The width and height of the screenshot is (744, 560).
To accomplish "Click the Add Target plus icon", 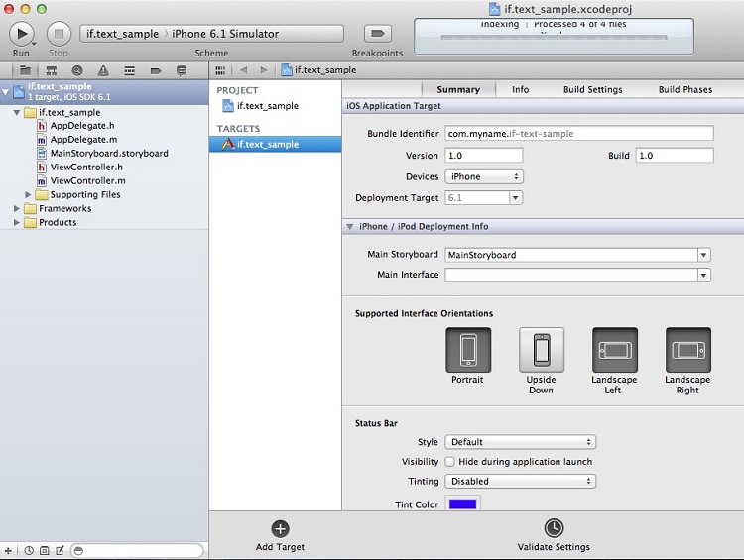I will click(280, 528).
